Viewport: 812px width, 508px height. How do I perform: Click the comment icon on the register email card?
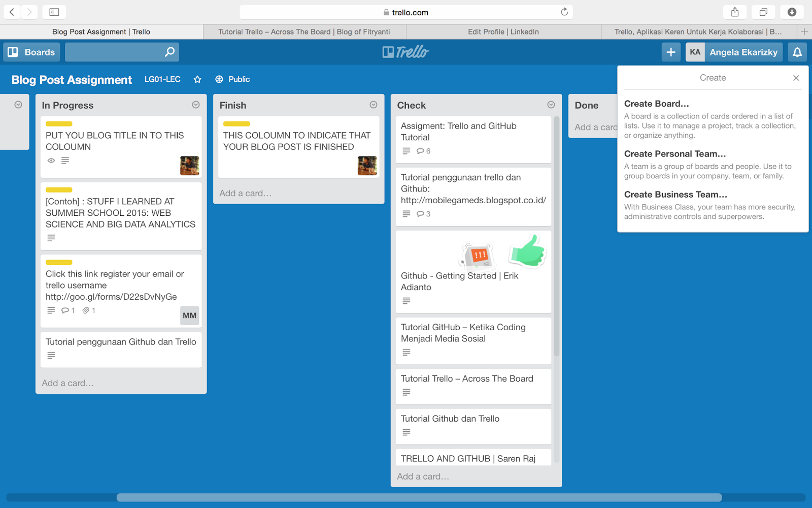(x=65, y=310)
